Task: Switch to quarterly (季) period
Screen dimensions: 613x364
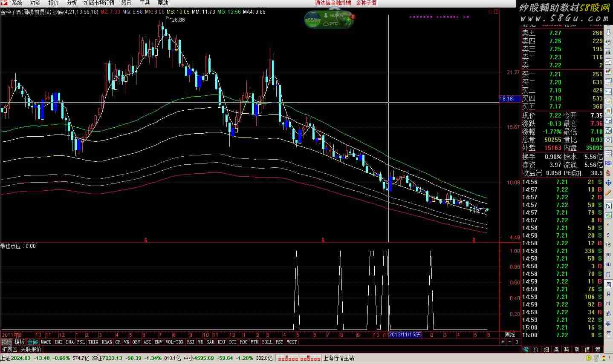Action: tap(608, 323)
